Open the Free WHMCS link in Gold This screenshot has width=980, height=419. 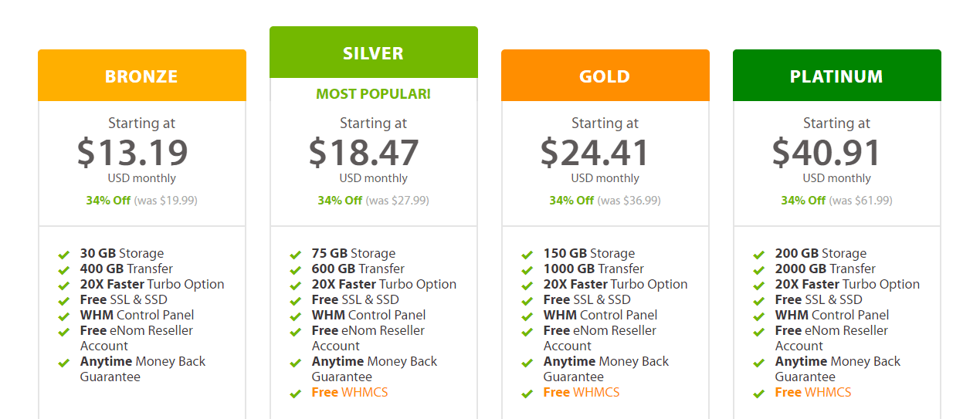(x=582, y=393)
